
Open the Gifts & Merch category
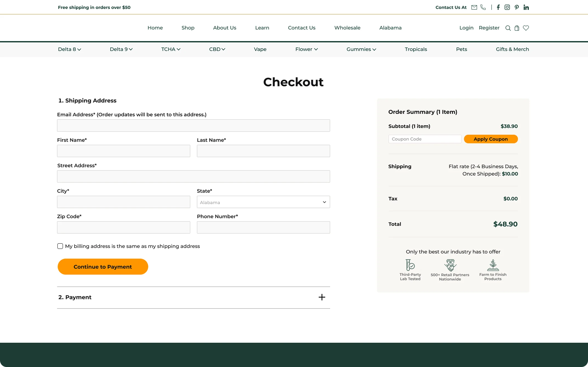tap(512, 49)
